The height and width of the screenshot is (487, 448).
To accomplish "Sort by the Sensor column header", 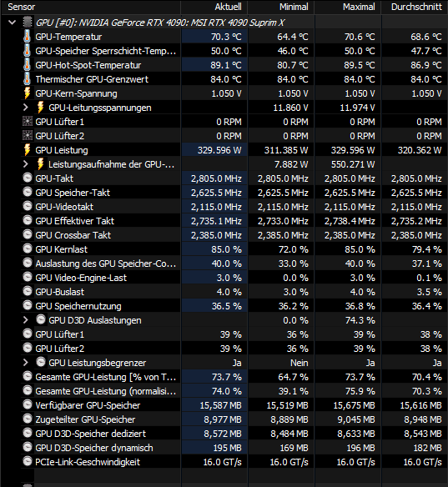I will coord(22,7).
